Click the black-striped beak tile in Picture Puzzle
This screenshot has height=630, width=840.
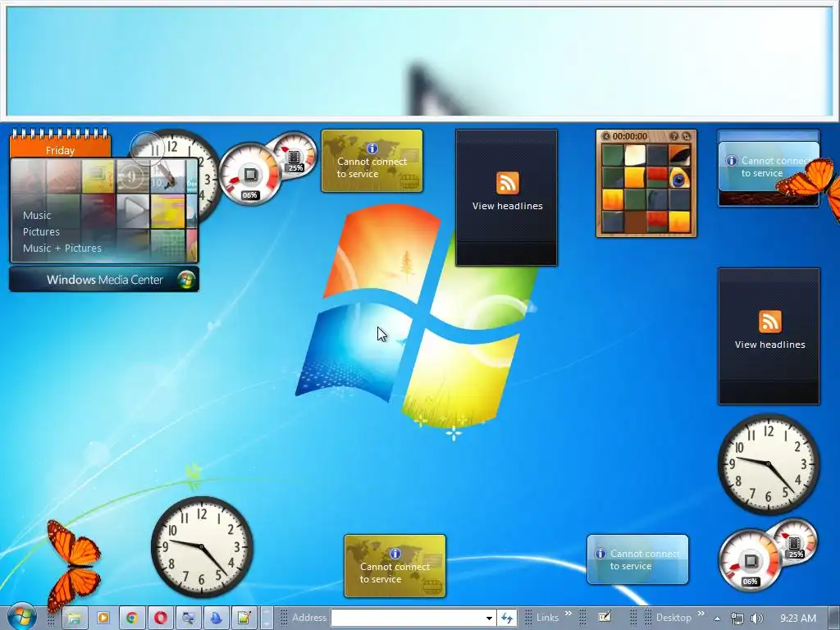pyautogui.click(x=680, y=155)
